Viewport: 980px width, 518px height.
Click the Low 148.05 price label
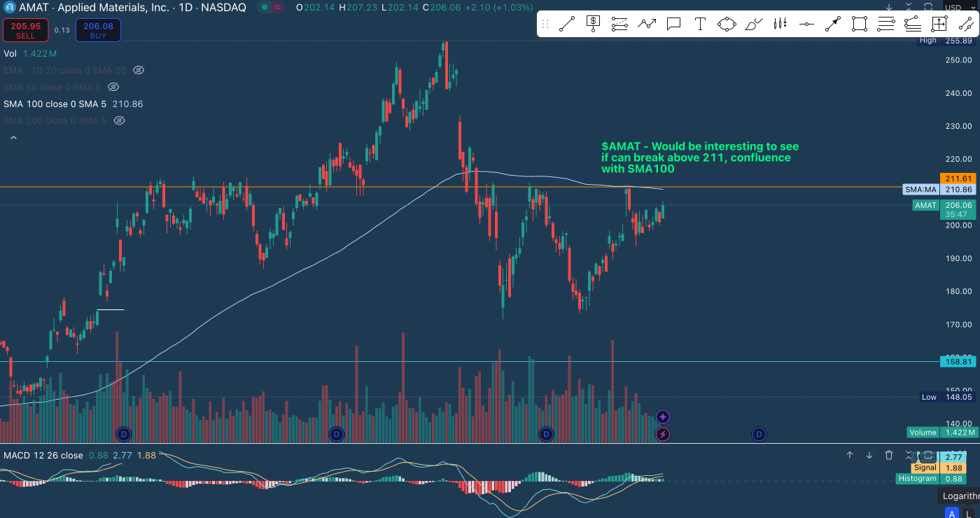[x=947, y=397]
